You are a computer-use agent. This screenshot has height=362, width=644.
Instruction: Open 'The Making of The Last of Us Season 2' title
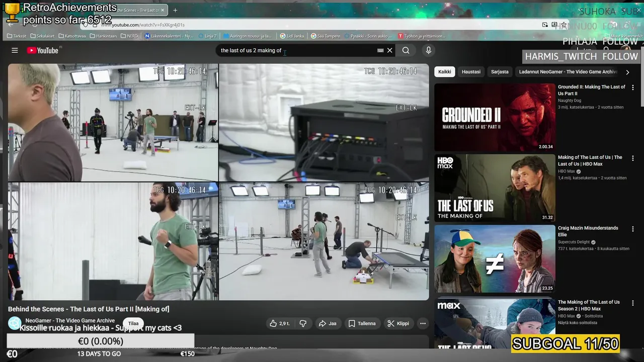589,305
